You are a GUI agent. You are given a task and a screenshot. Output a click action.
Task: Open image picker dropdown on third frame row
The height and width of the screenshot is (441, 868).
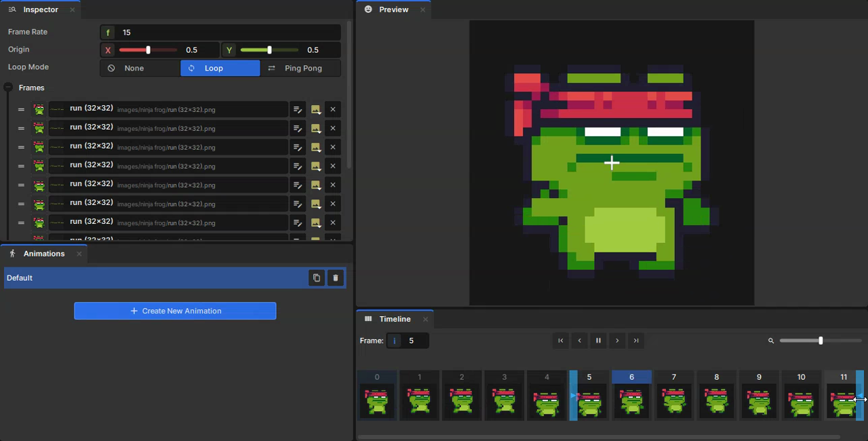pos(316,147)
